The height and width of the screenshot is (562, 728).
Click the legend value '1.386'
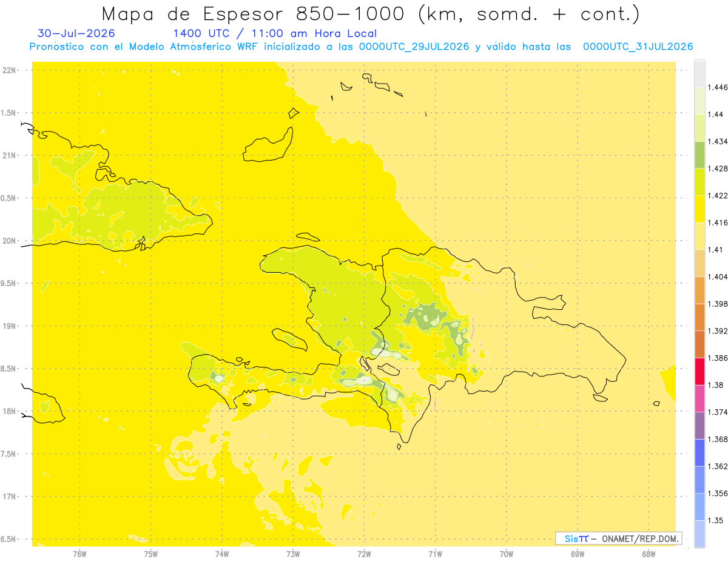point(719,358)
